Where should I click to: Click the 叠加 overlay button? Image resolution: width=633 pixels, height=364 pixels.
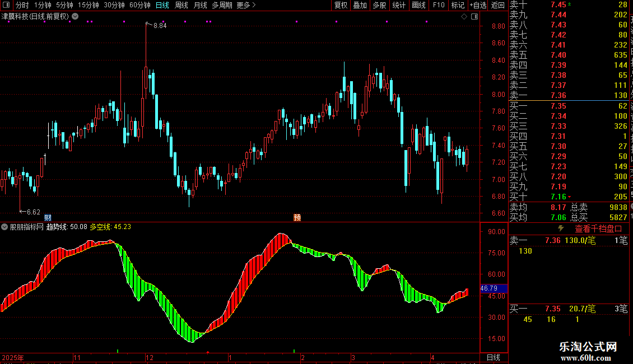pos(360,5)
